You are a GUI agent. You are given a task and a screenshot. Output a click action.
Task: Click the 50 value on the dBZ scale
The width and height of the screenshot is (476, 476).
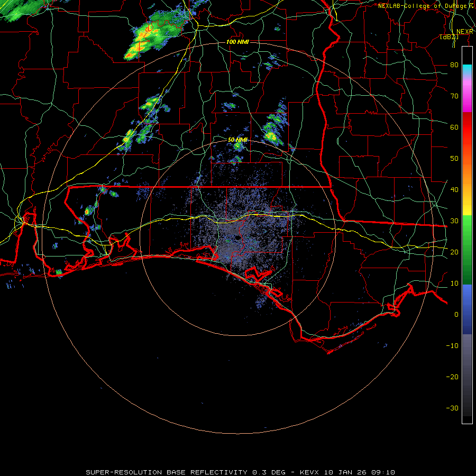point(454,159)
